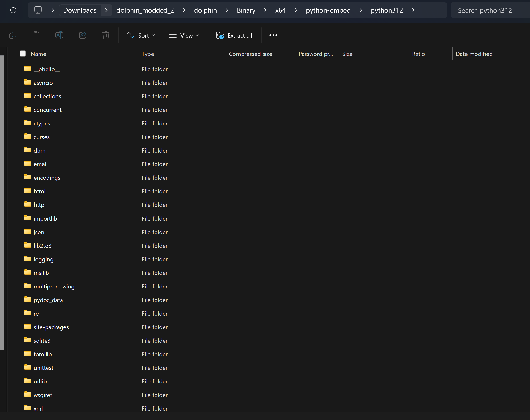Click the Delete trash icon
Screen dimensions: 530x420
tap(106, 35)
